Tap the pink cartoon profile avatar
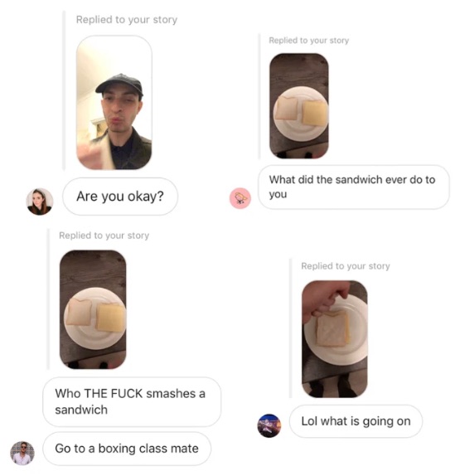 click(240, 198)
